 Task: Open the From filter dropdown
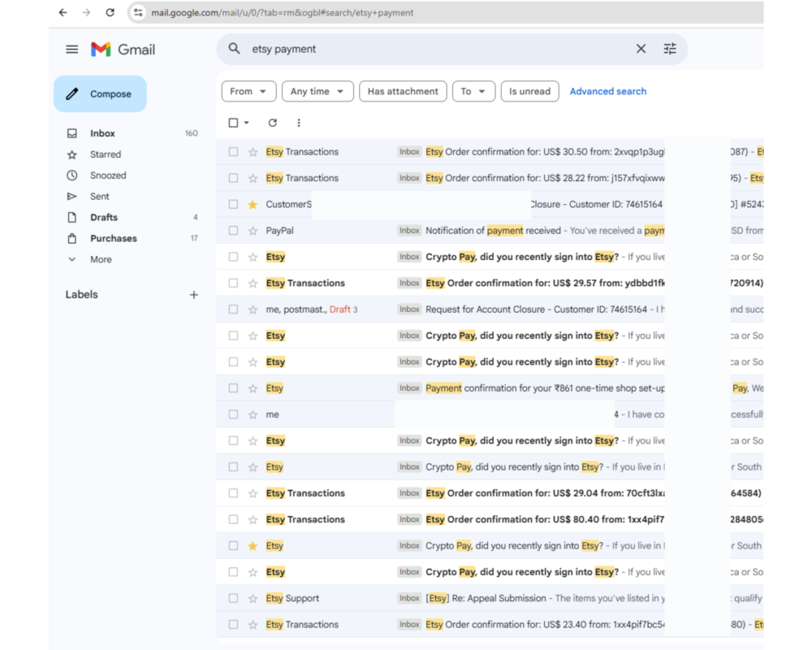click(x=248, y=91)
